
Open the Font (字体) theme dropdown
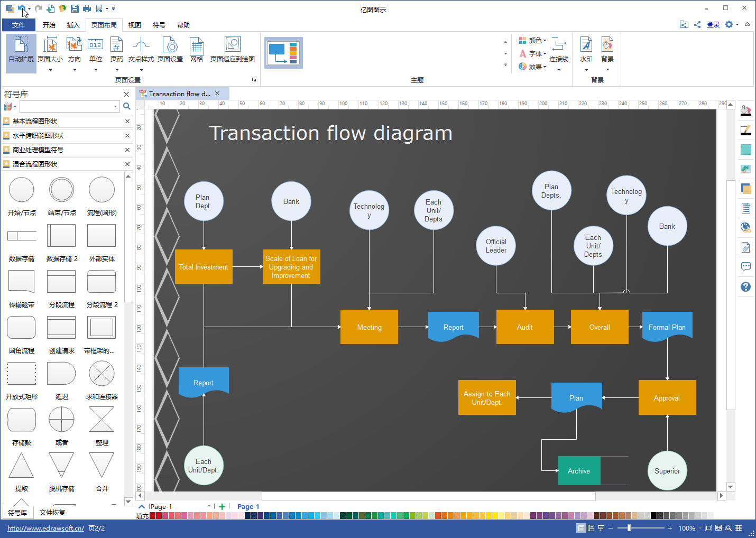pyautogui.click(x=533, y=53)
